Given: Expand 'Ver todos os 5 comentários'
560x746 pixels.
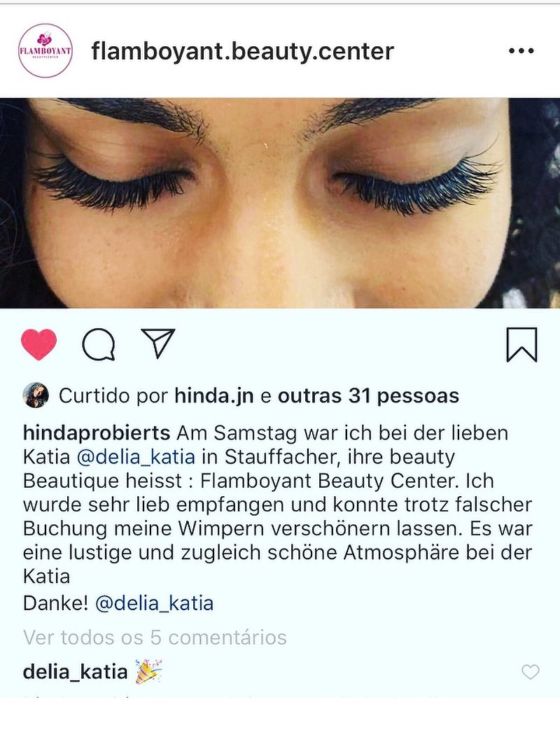Looking at the screenshot, I should click(155, 638).
